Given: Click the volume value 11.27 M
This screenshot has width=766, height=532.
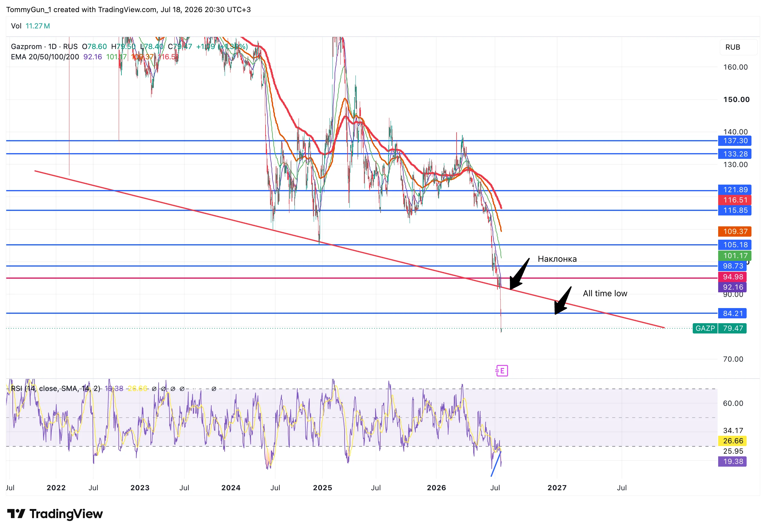Looking at the screenshot, I should click(38, 26).
